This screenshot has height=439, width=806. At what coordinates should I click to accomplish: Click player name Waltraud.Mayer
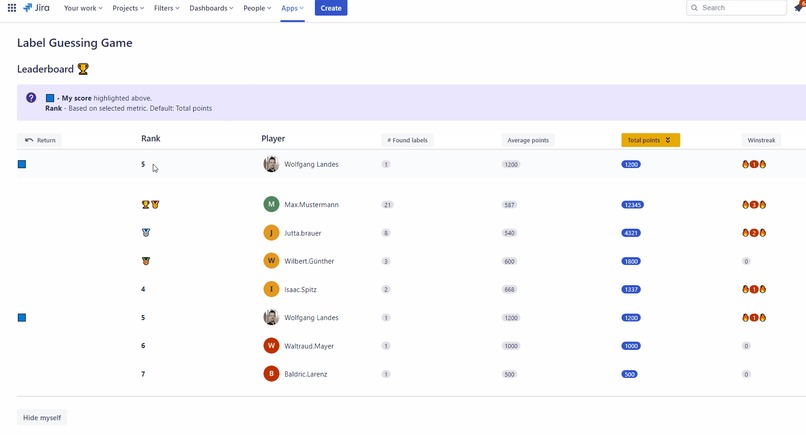[309, 346]
